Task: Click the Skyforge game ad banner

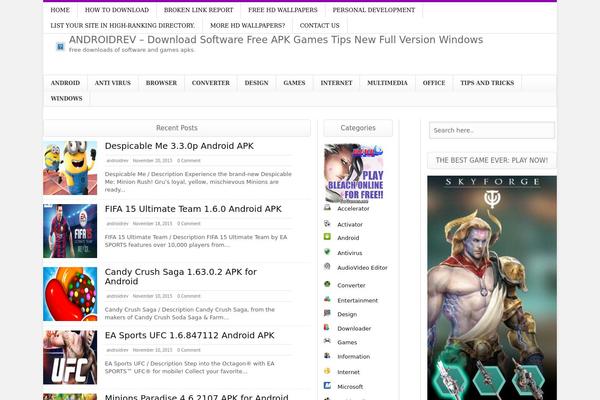Action: (x=492, y=288)
